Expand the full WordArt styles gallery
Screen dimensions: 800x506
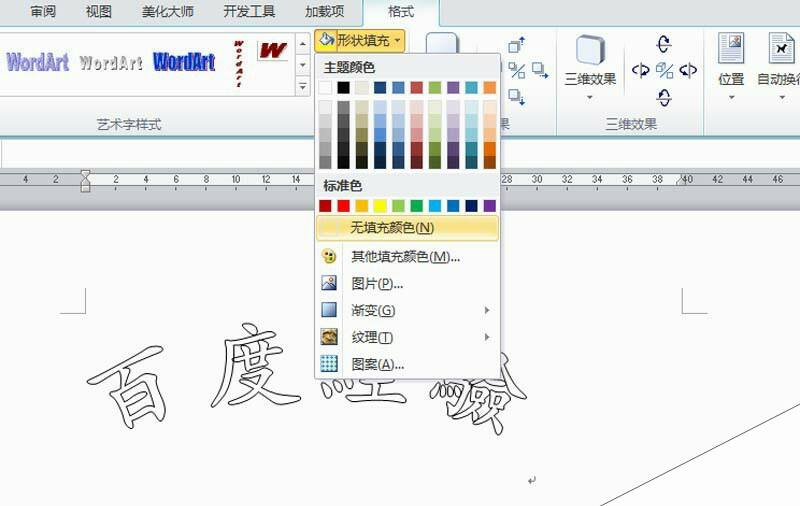pyautogui.click(x=303, y=86)
